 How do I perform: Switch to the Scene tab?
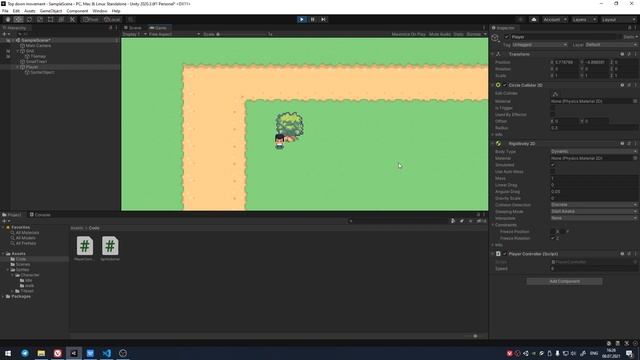tap(133, 28)
